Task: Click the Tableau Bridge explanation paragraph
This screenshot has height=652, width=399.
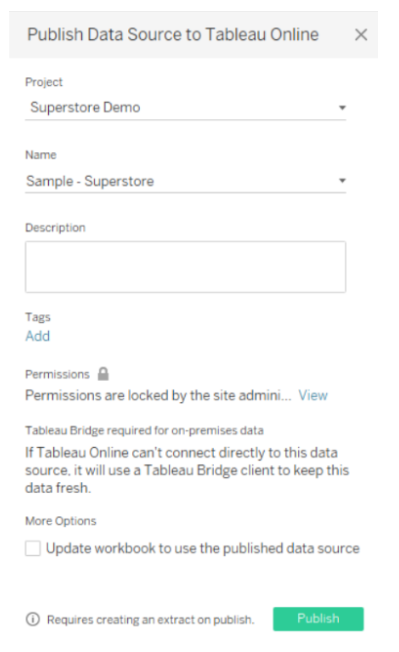Action: pyautogui.click(x=187, y=470)
